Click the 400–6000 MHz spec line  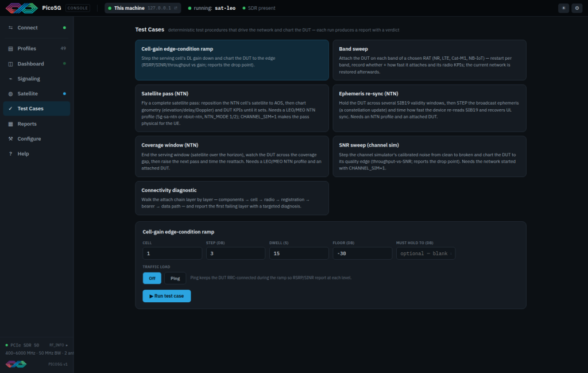[39, 353]
